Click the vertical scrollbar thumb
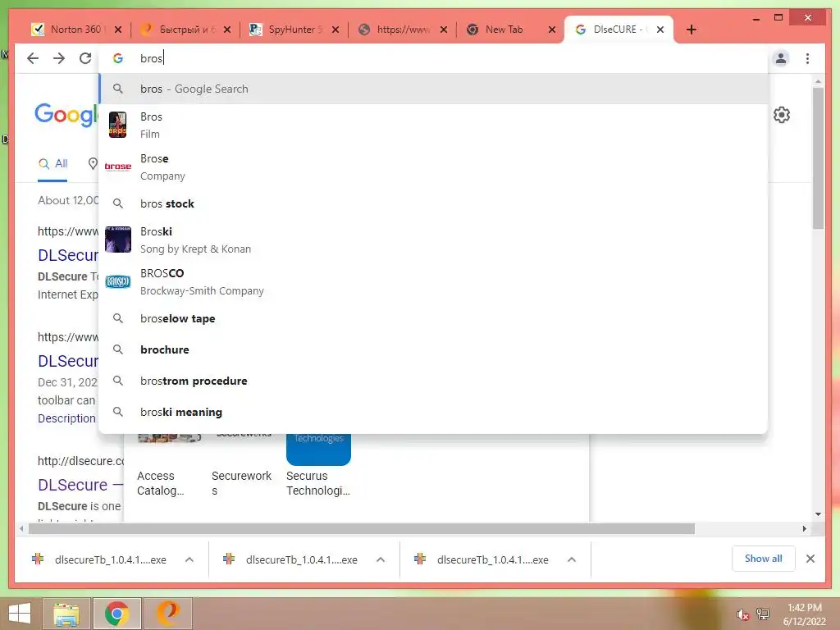 coord(818,158)
